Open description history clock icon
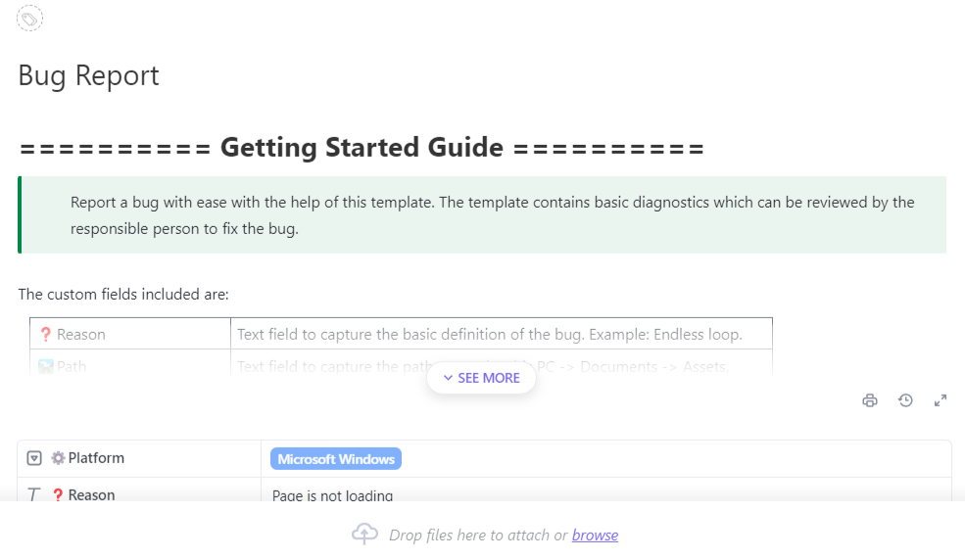The width and height of the screenshot is (965, 560). [905, 400]
